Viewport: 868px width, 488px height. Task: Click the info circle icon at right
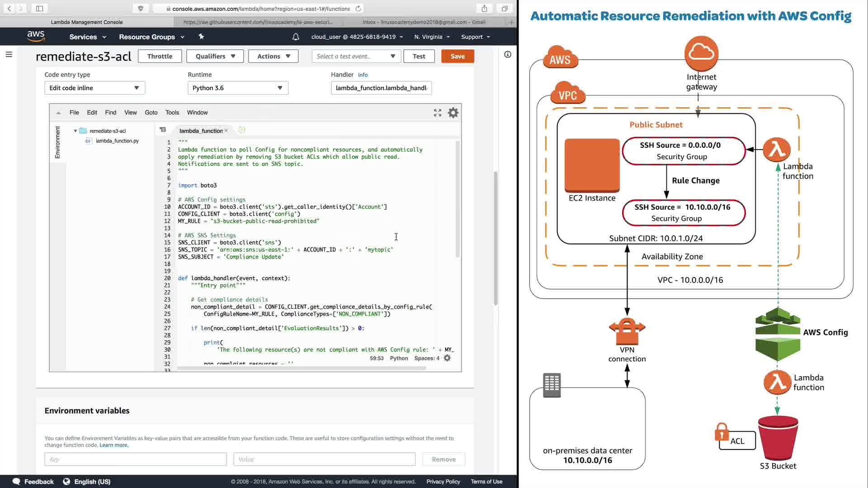508,55
